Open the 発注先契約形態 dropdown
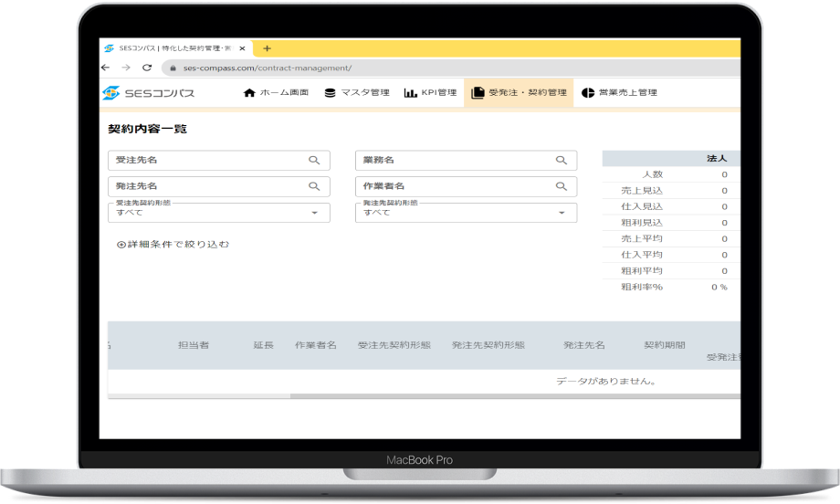Image resolution: width=840 pixels, height=504 pixels. click(x=466, y=213)
